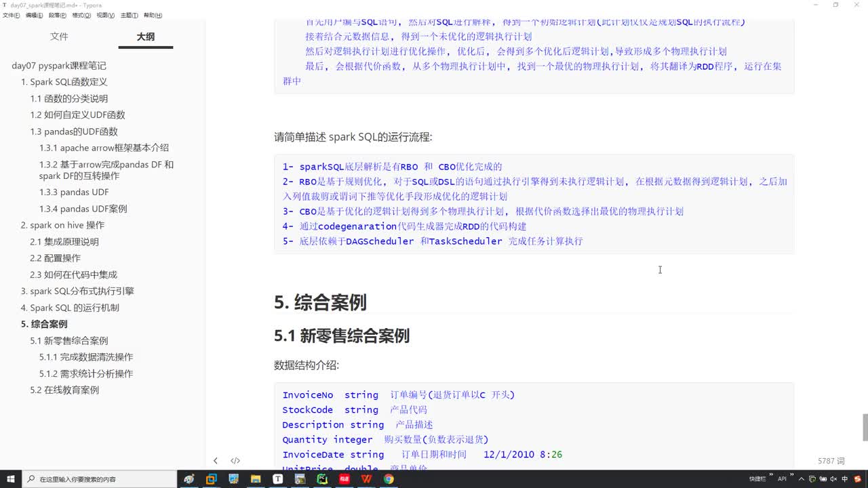868x488 pixels.
Task: Open 1.3.1 apache arrow框架基本介绍 in outline
Action: (x=104, y=148)
